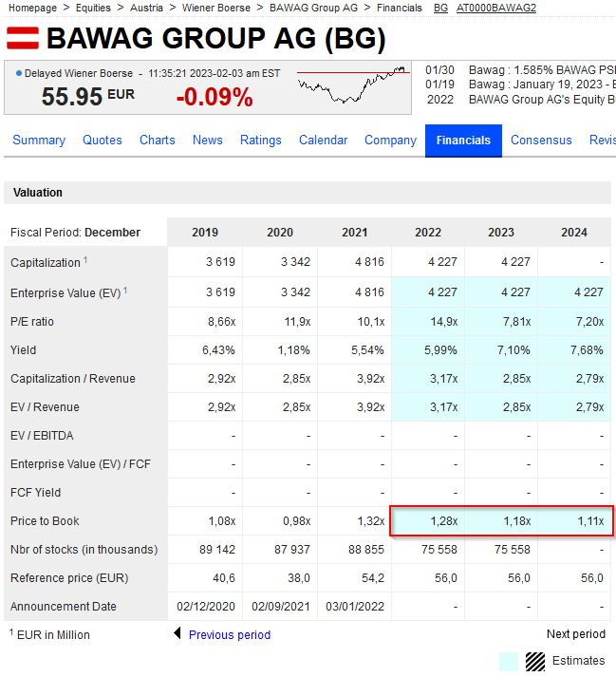Open the Summary tab

click(39, 141)
